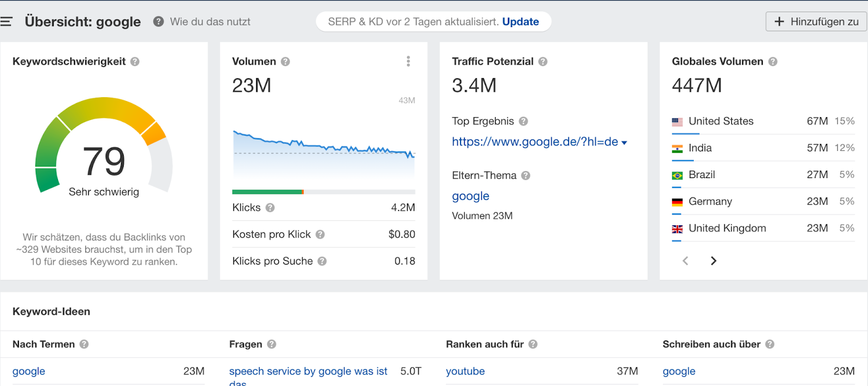Expand the google.de top result dropdown arrow
868x386 pixels.
624,143
